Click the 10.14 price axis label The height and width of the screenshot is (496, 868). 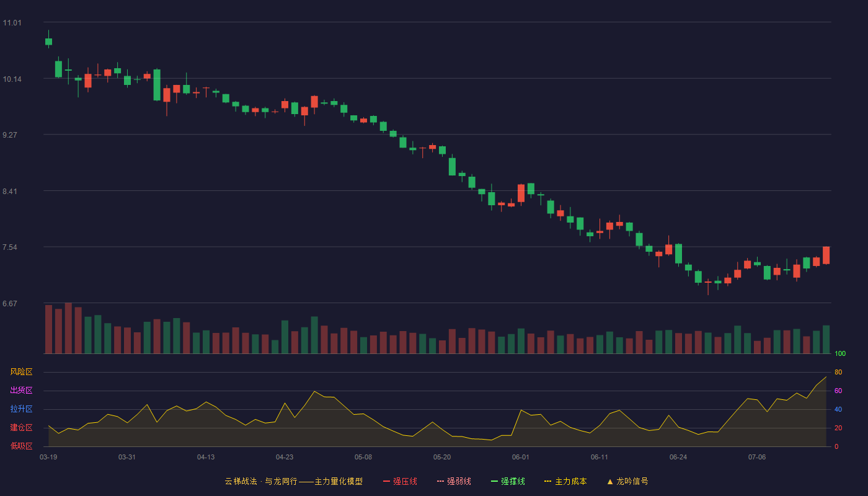tap(12, 79)
